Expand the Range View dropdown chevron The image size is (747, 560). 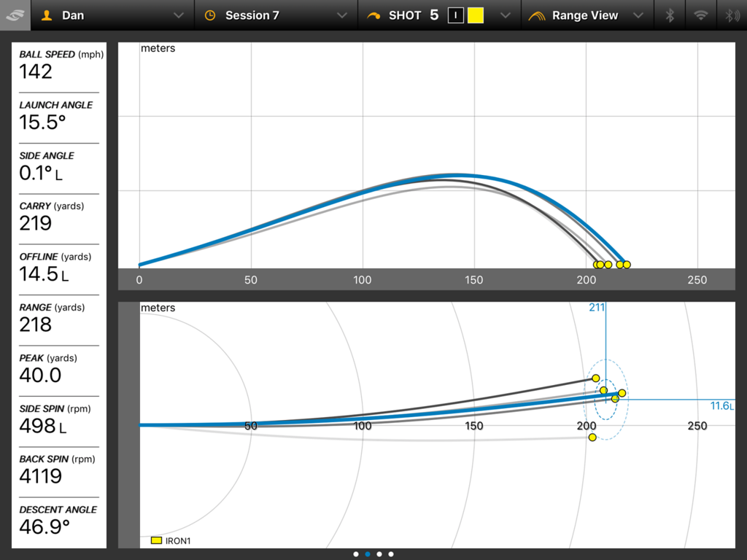point(638,15)
